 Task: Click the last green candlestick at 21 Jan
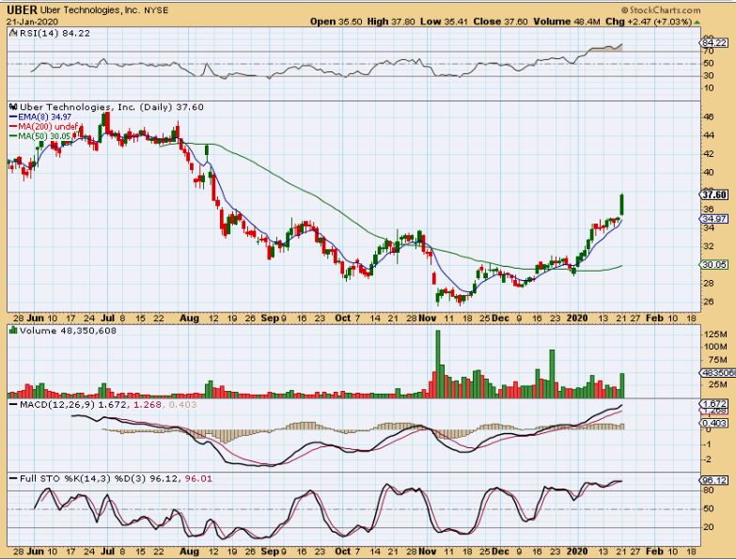coord(622,205)
